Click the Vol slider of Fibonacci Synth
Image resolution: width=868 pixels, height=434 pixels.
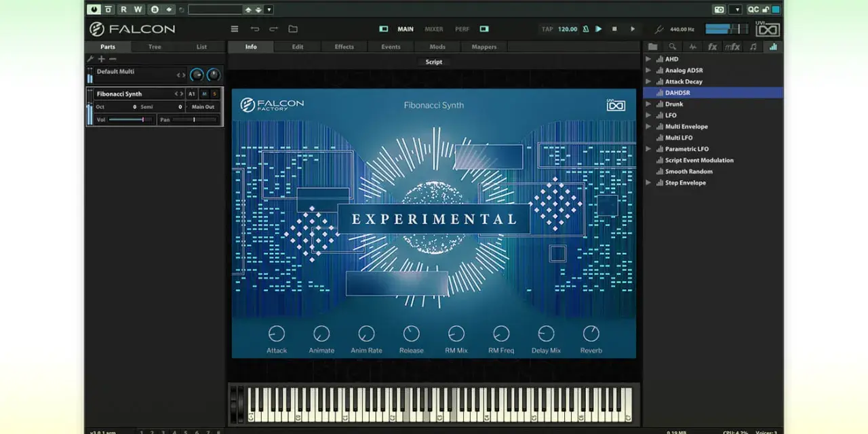point(130,119)
